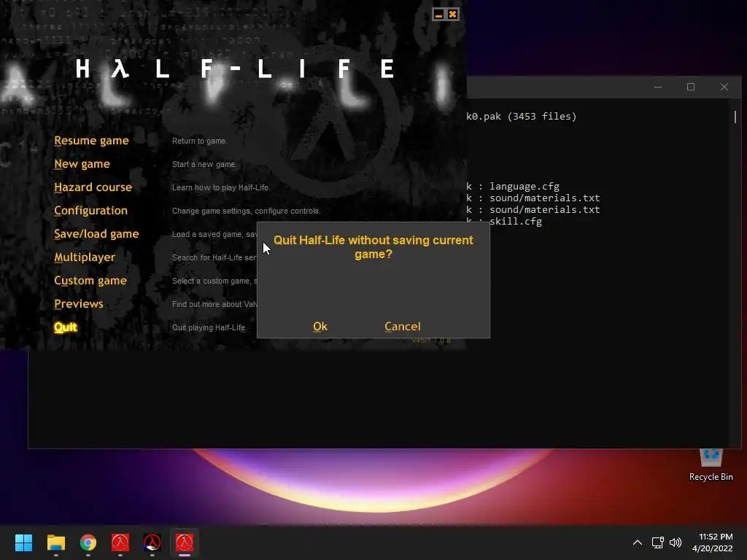Open the Windows Start menu

(x=23, y=542)
